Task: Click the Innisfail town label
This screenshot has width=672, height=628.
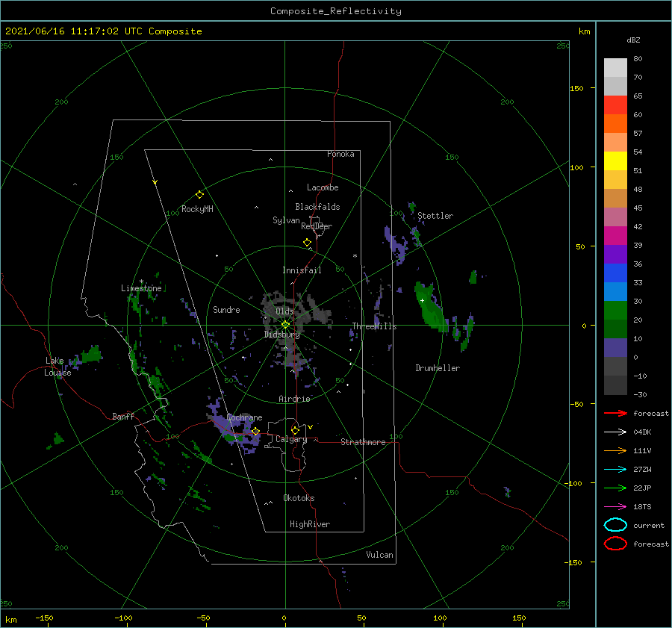Action: [x=302, y=270]
